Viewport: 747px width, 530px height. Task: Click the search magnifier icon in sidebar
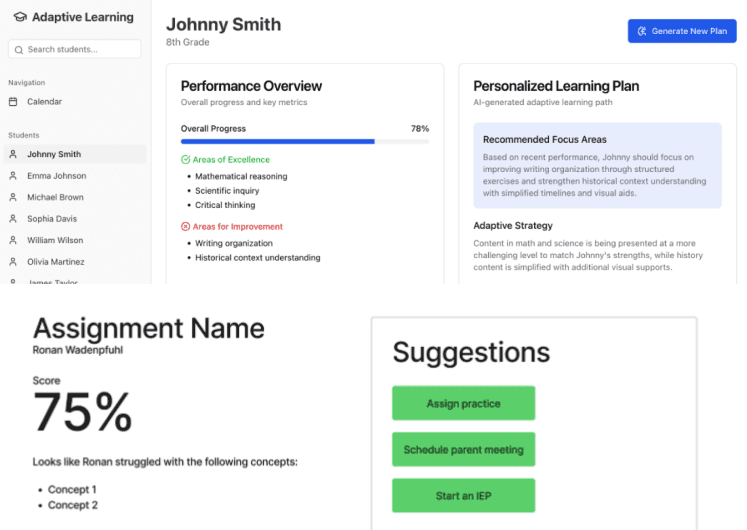click(x=19, y=50)
